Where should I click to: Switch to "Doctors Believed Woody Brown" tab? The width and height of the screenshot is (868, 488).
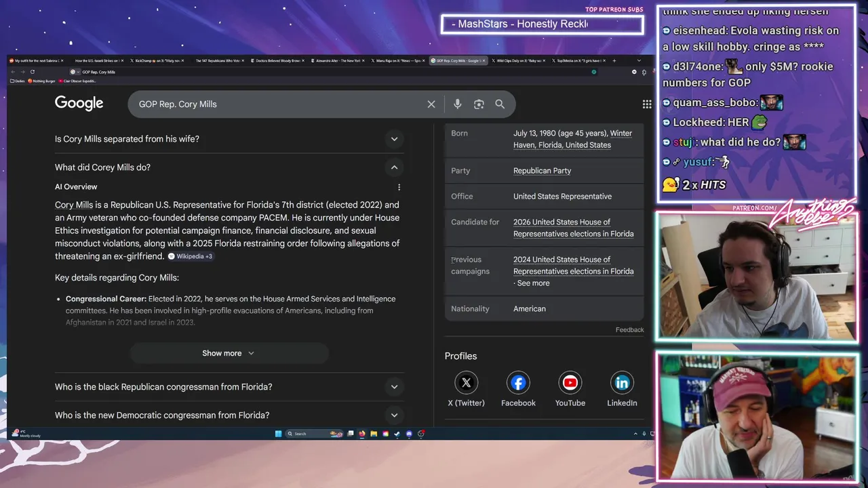coord(277,60)
